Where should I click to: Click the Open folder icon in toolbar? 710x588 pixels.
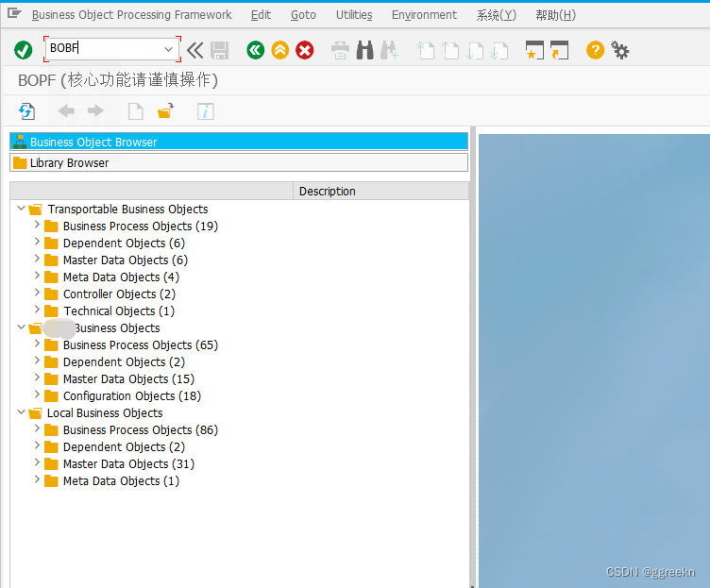165,111
